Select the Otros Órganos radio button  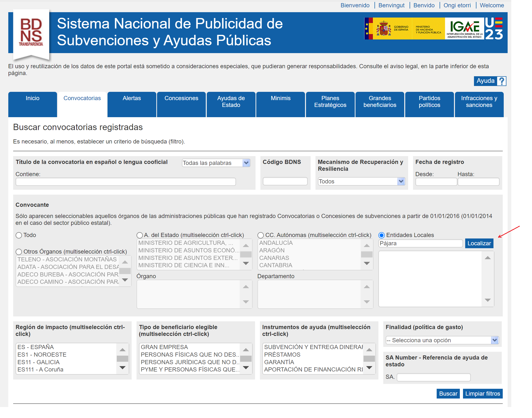19,252
